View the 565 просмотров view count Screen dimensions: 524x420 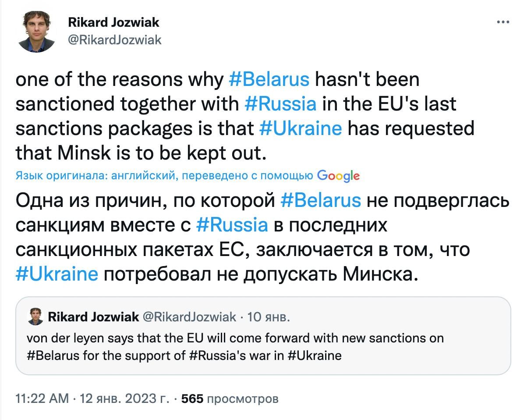coord(230,399)
